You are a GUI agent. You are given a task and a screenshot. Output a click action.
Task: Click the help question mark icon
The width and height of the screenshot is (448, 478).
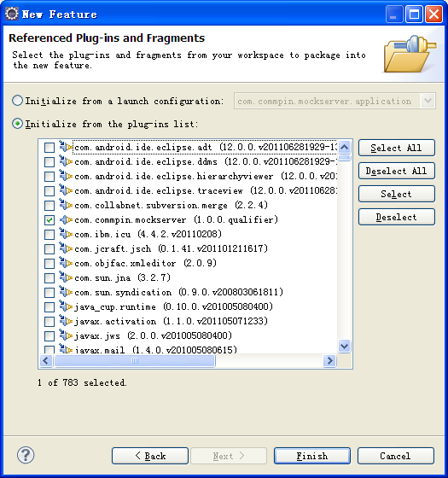point(26,455)
